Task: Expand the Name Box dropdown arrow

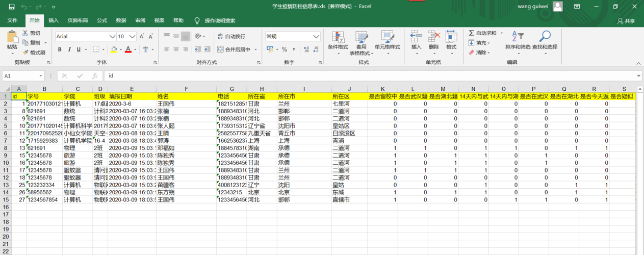Action: click(41, 75)
